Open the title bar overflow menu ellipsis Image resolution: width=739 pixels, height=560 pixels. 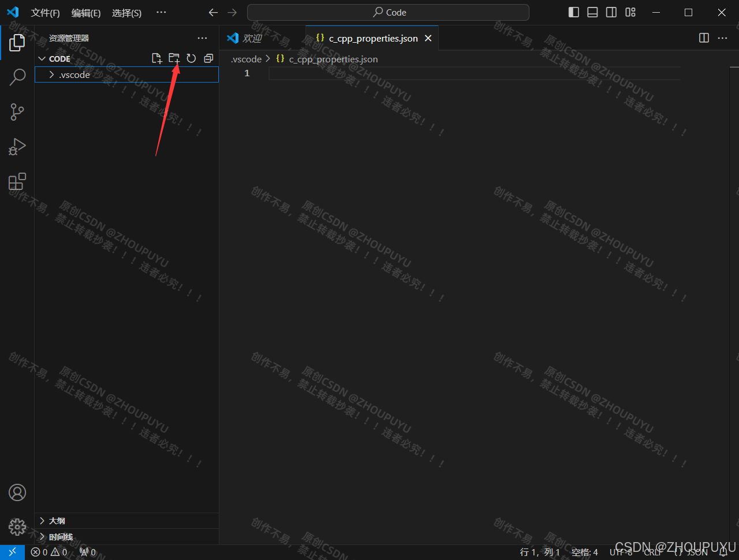(x=162, y=13)
